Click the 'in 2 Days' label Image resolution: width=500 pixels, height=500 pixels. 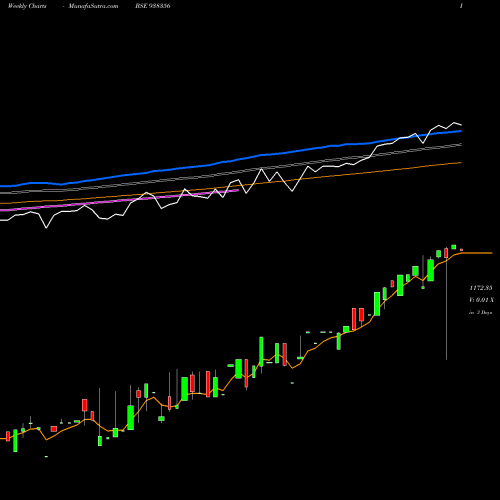[481, 312]
